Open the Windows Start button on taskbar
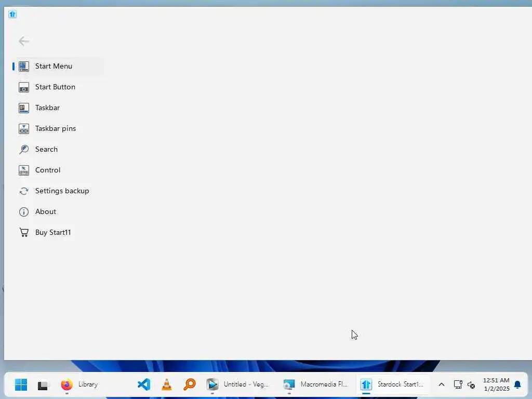The image size is (532, 399). point(21,384)
